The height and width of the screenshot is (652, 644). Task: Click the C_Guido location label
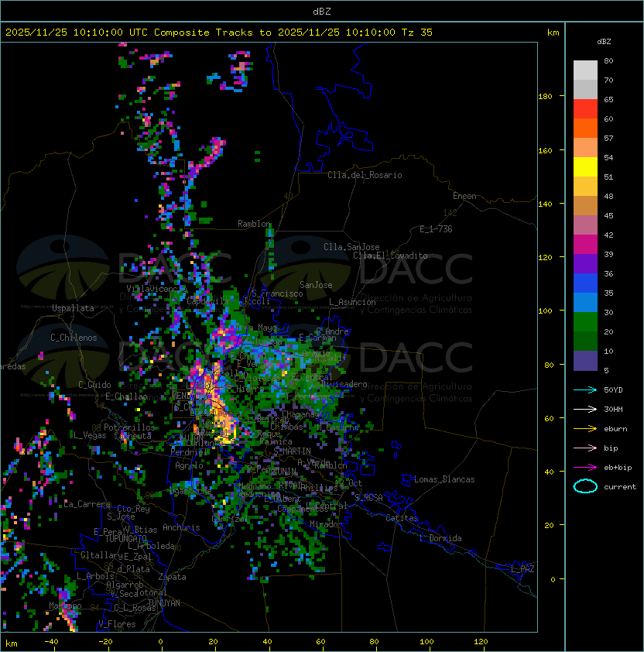94,385
